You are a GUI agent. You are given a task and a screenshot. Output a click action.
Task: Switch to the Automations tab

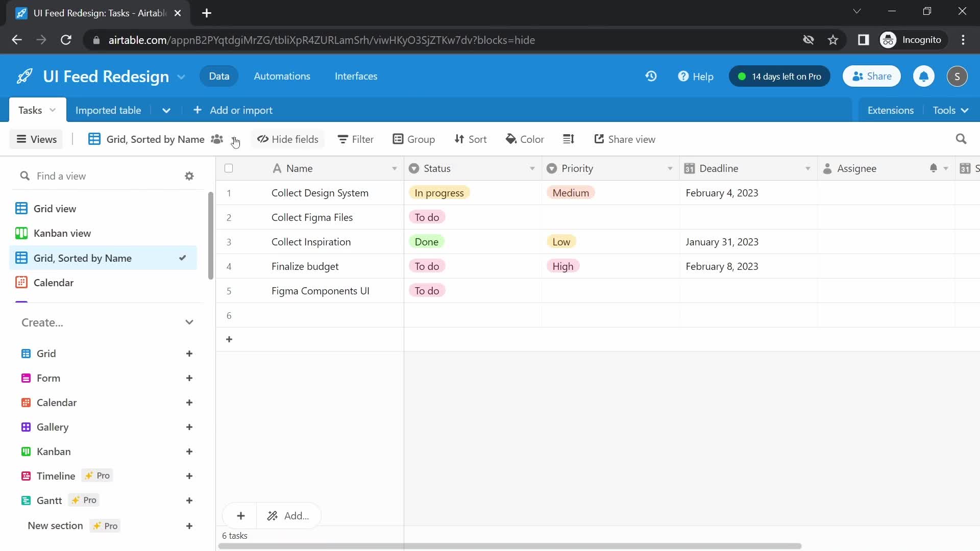[x=282, y=76]
